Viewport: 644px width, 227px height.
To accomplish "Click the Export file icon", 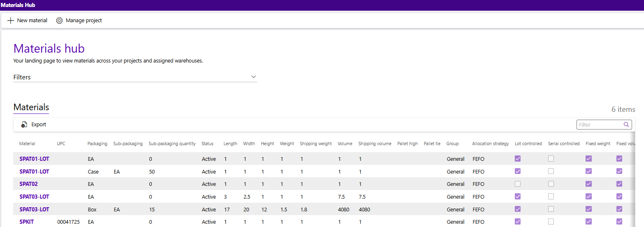I will [x=24, y=125].
